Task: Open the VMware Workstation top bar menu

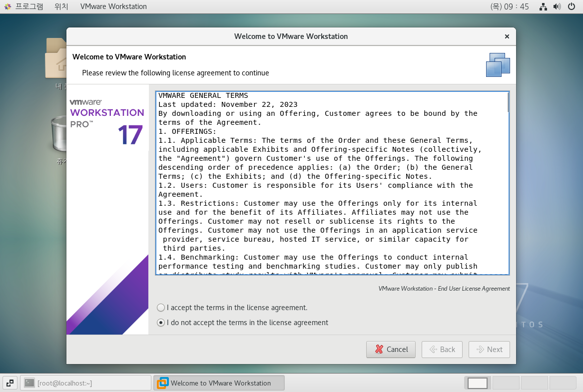Action: pyautogui.click(x=113, y=6)
